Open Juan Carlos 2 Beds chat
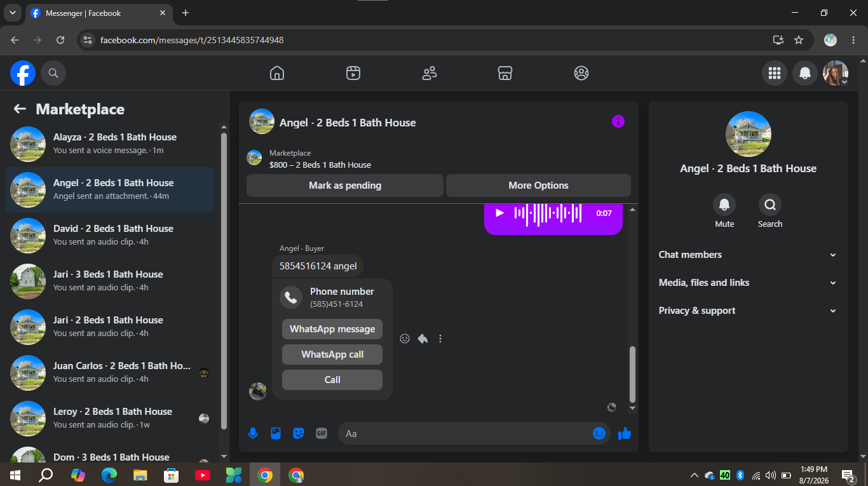Viewport: 868px width, 486px height. coord(109,373)
